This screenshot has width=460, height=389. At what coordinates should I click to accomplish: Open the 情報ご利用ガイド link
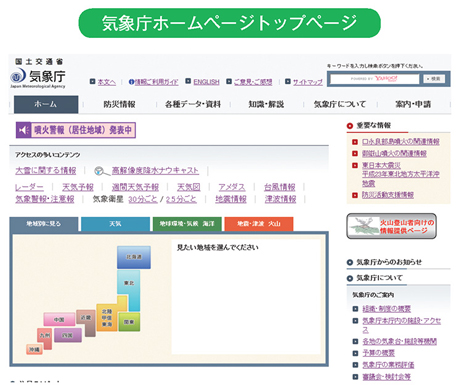point(157,82)
